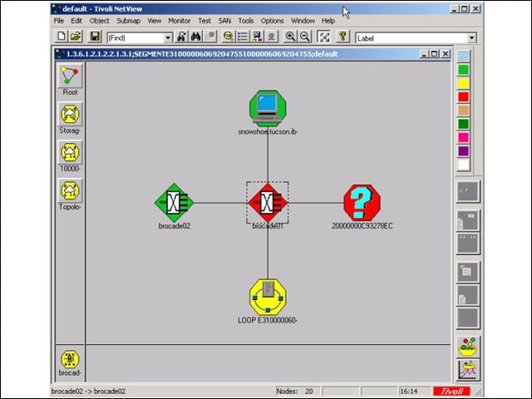Open the Object menu
Viewport: 532px width, 399px height.
point(100,21)
